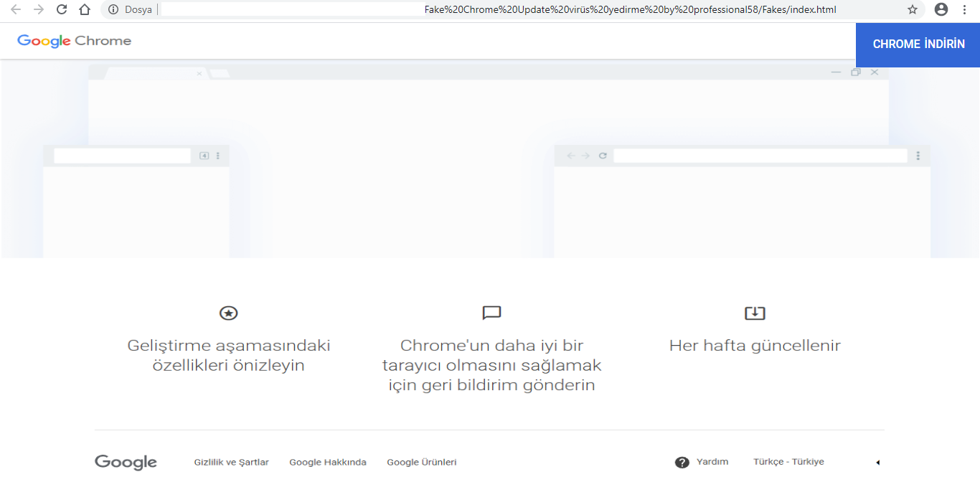Open the browser profile avatar icon
The width and height of the screenshot is (980, 487).
[941, 9]
